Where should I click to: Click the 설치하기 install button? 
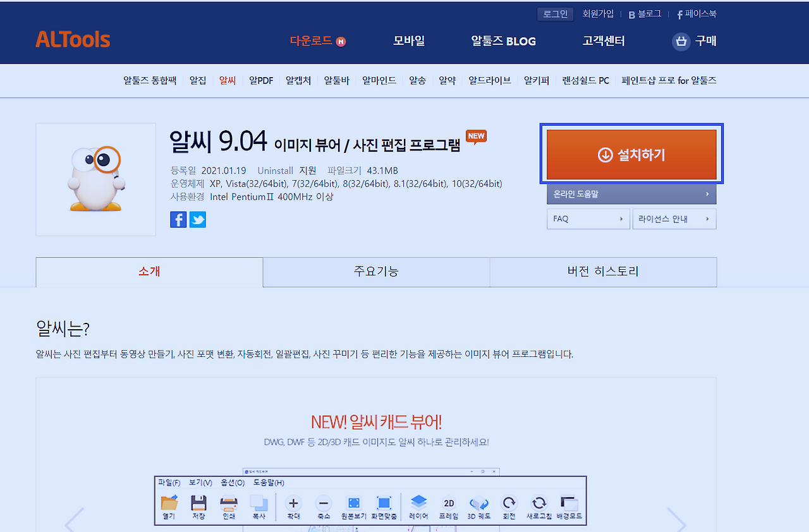631,155
